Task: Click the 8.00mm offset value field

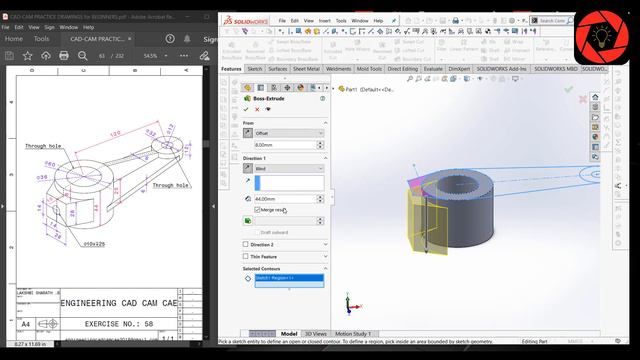Action: click(284, 145)
